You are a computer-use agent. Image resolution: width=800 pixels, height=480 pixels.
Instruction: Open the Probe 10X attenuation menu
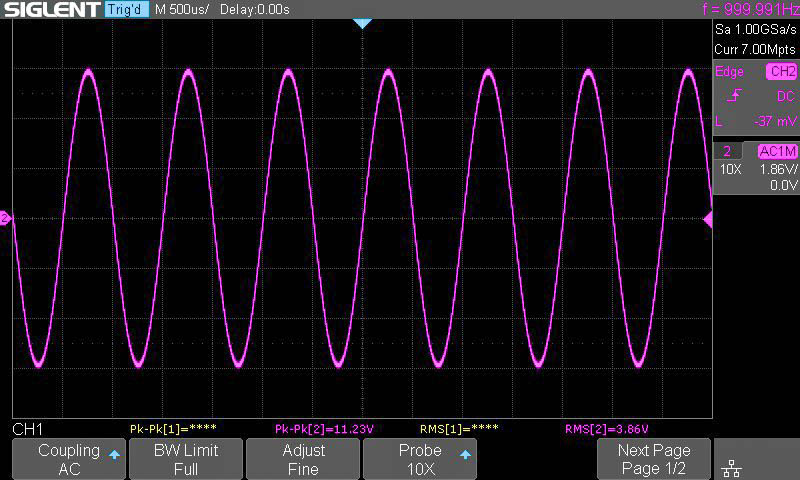click(419, 459)
